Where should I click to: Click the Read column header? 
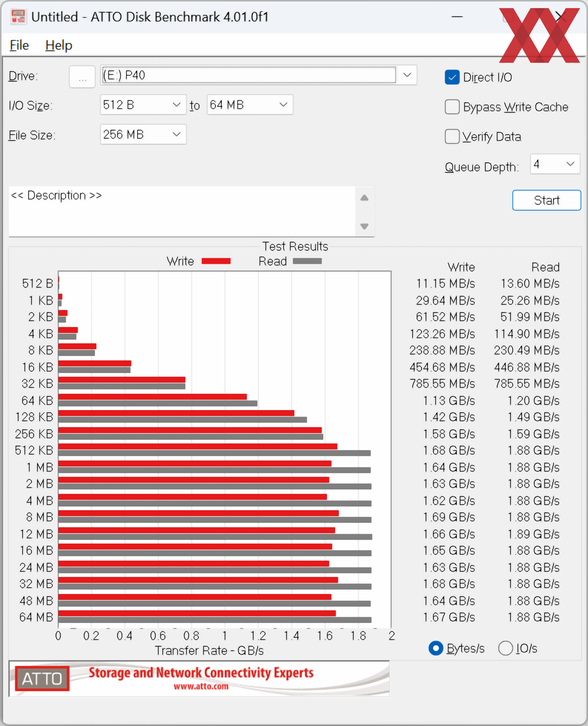(x=545, y=267)
